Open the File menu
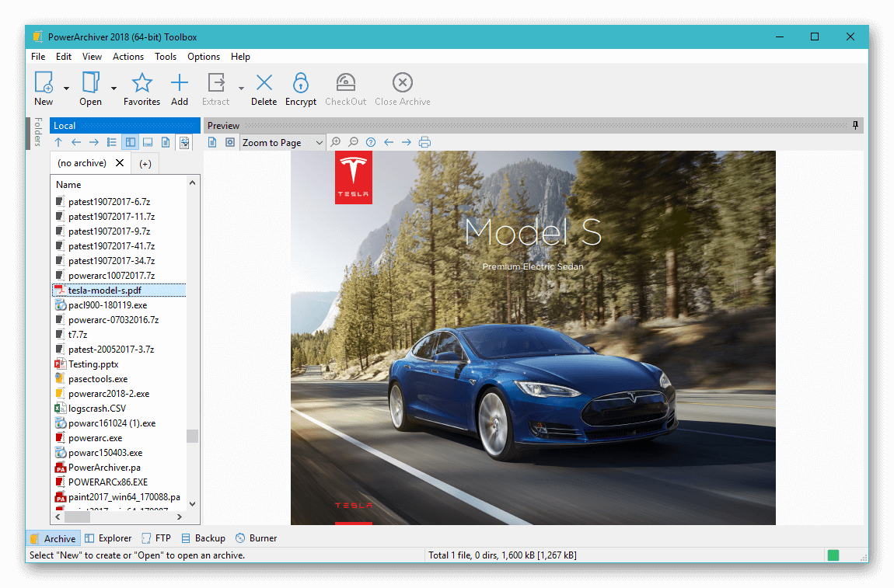 pyautogui.click(x=38, y=57)
